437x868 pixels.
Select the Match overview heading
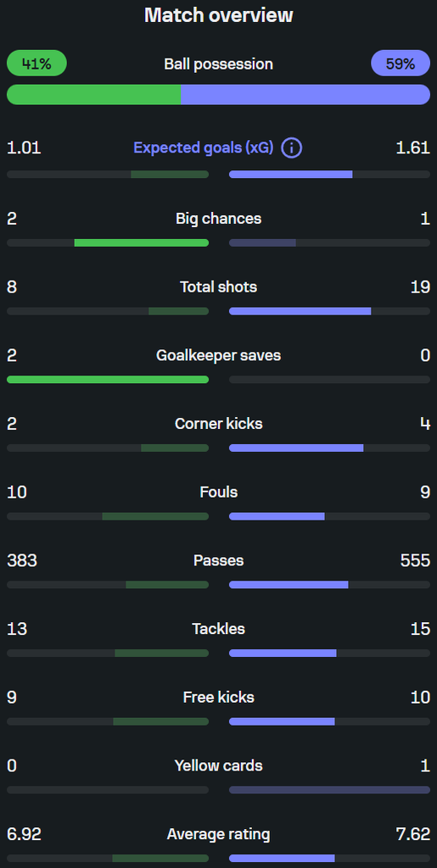[219, 15]
